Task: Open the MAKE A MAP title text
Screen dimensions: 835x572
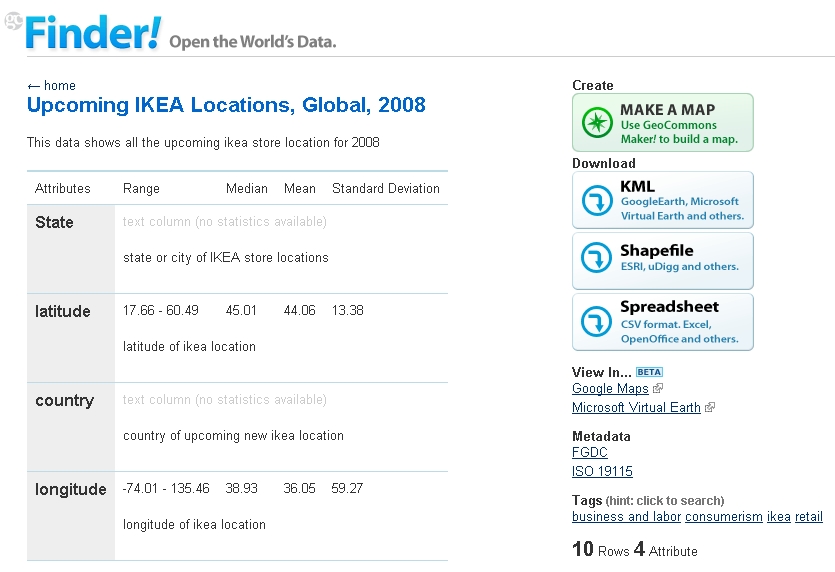Action: [x=667, y=110]
